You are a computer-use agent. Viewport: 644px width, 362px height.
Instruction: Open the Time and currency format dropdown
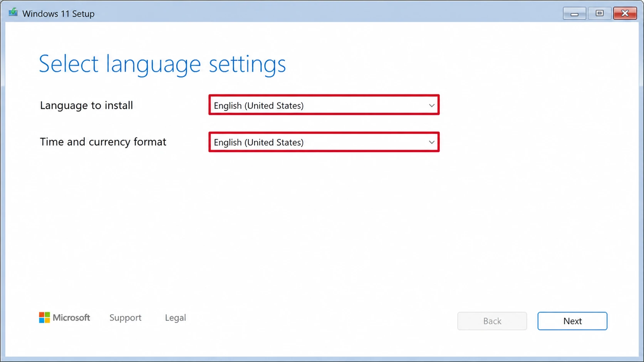tap(324, 142)
